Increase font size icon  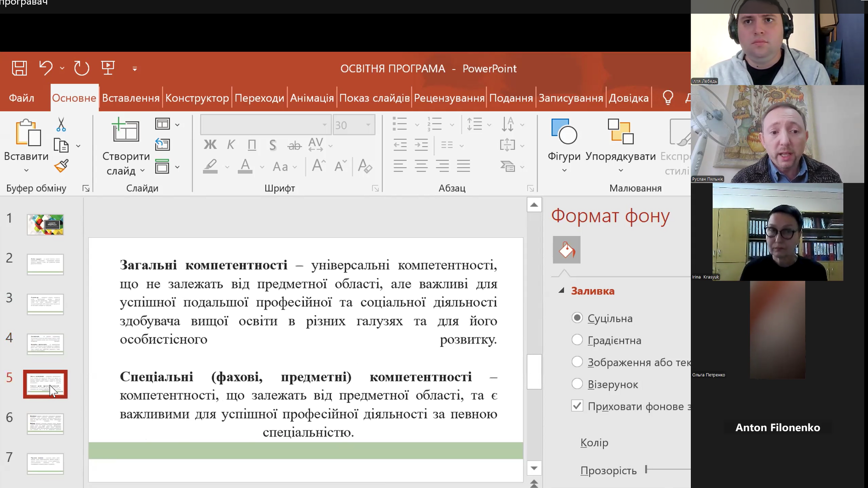point(318,166)
